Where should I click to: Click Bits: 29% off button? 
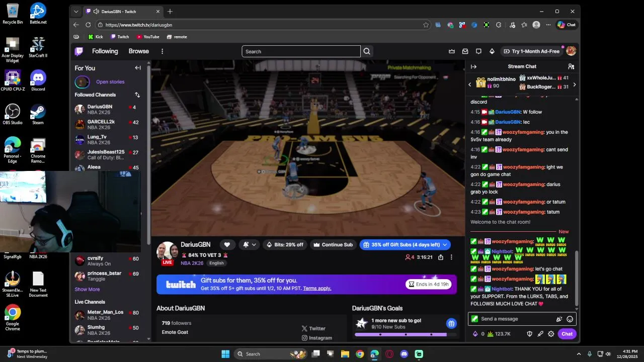[285, 245]
